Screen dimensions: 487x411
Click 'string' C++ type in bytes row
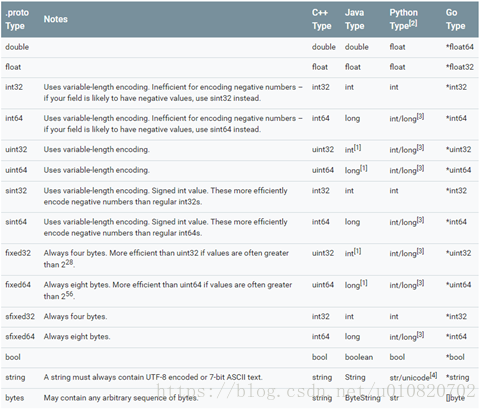tap(322, 398)
